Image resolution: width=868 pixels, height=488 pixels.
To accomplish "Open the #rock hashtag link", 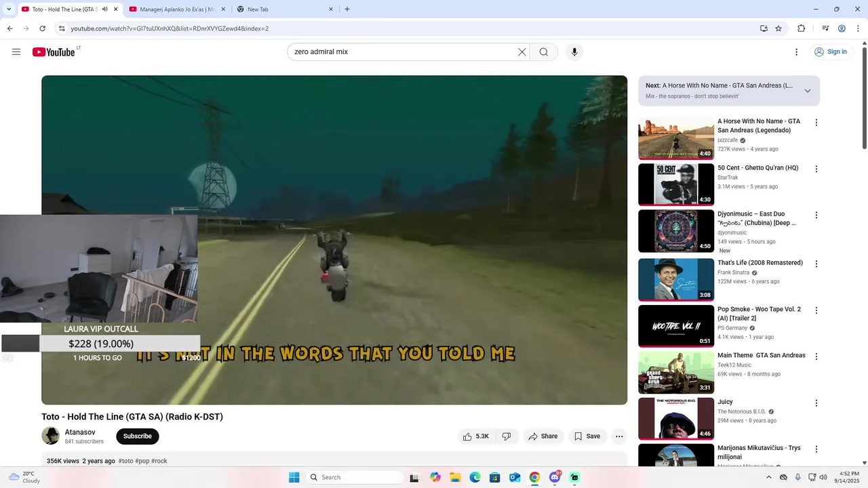I will point(159,461).
